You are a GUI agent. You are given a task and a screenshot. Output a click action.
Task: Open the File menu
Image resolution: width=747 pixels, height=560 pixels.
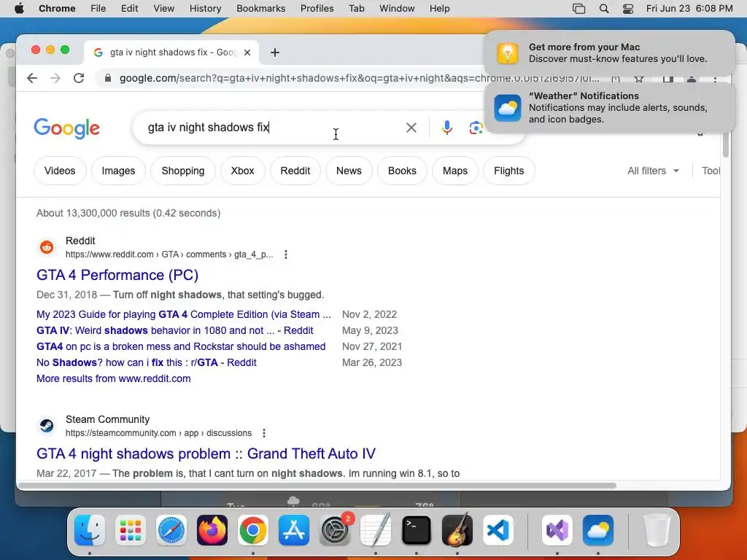(98, 9)
